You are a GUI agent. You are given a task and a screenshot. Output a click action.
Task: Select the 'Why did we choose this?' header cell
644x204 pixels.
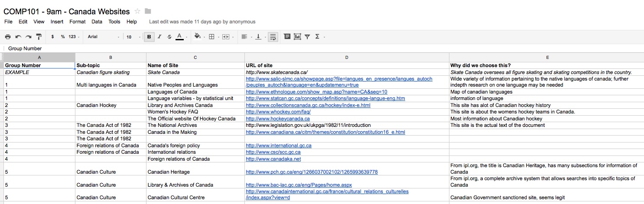coord(546,65)
